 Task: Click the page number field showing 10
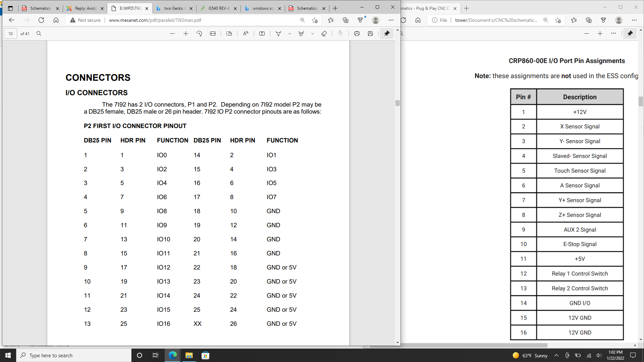[10, 34]
